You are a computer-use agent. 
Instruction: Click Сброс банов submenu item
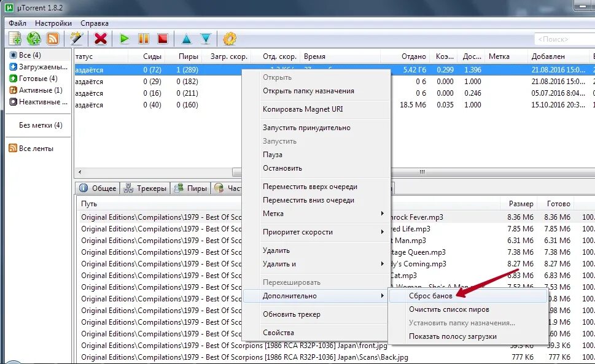pos(469,296)
